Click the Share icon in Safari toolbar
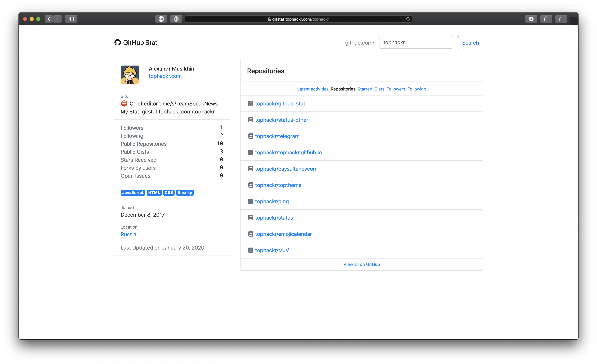Screen dimensions: 597x364 coord(546,19)
